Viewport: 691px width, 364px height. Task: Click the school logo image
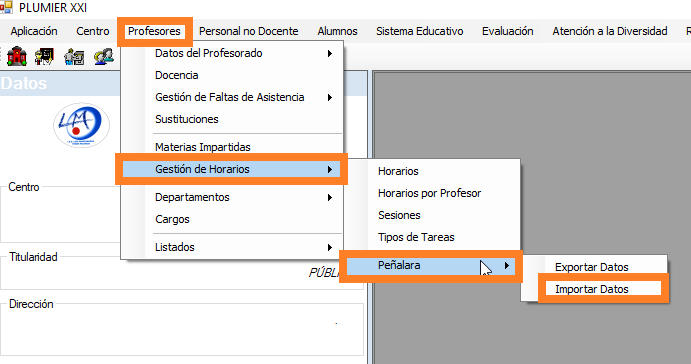[82, 125]
